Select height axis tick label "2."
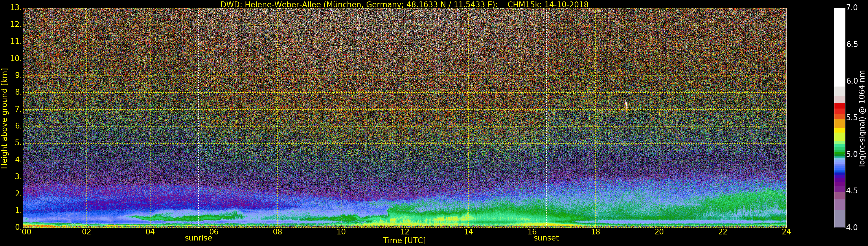Screen dimensions: 868x246 click(x=18, y=193)
